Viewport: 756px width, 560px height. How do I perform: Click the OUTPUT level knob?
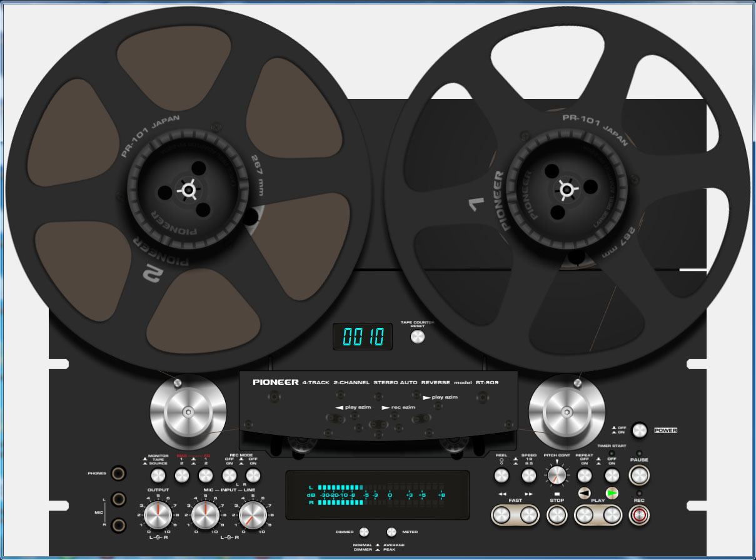click(x=158, y=515)
